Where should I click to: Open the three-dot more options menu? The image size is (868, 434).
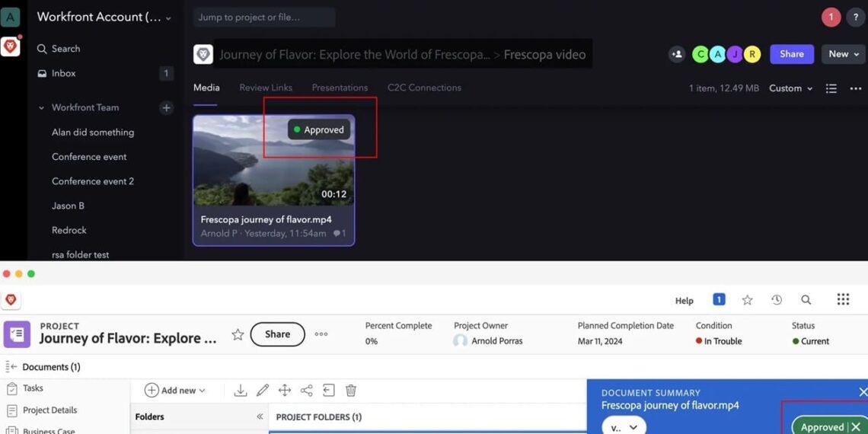(x=856, y=88)
